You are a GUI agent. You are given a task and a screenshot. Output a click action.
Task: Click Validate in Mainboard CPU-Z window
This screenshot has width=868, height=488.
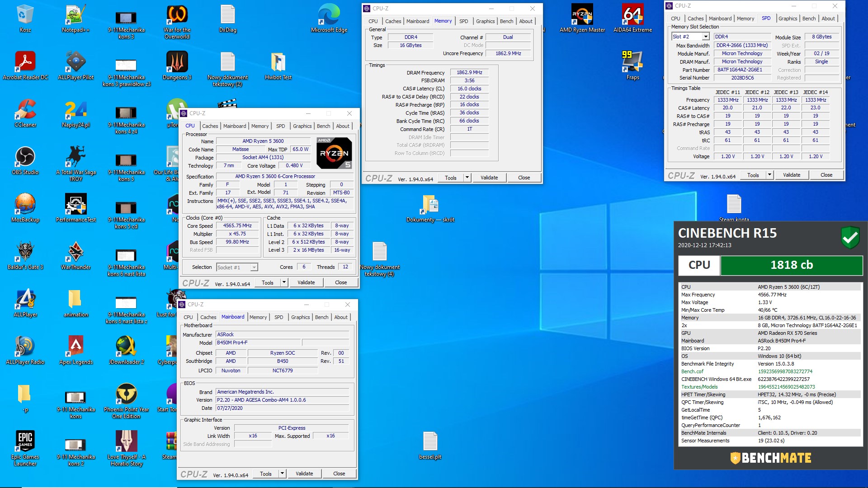[x=304, y=474]
